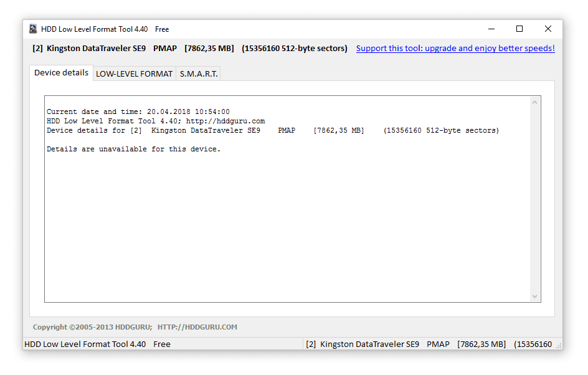588x375 pixels.
Task: Follow the 'Support this tool' upgrade link
Action: [455, 49]
